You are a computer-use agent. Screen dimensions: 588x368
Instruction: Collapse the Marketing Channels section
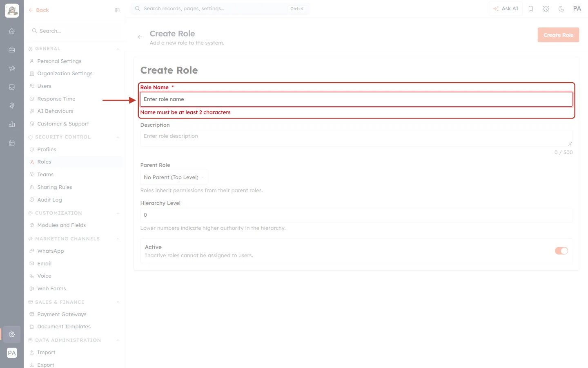[x=118, y=239]
